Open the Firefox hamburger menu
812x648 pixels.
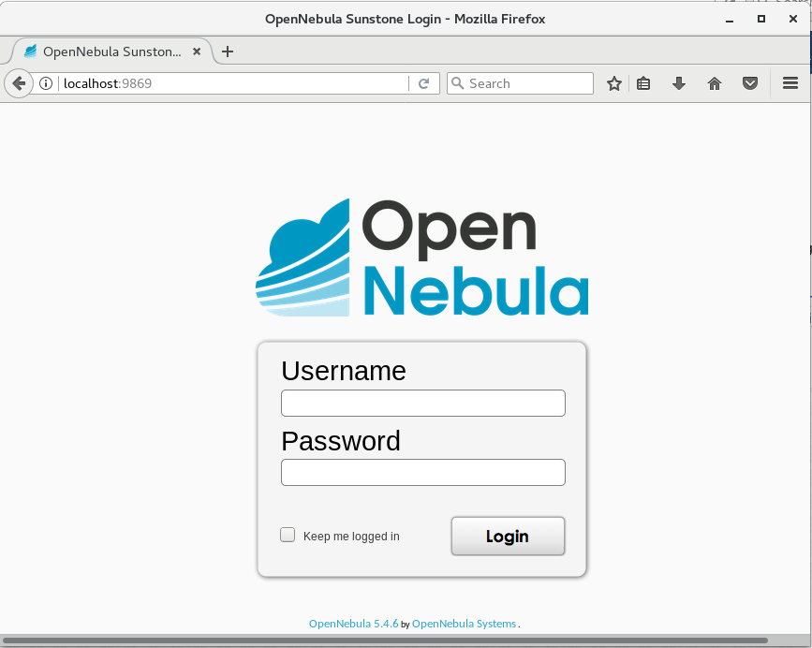[790, 83]
